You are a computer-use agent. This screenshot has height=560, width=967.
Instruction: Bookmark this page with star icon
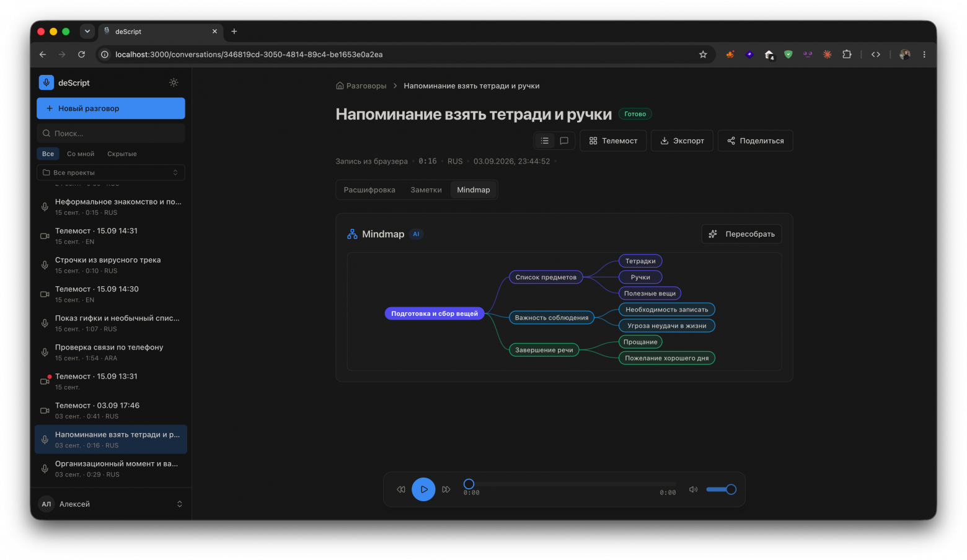point(703,55)
